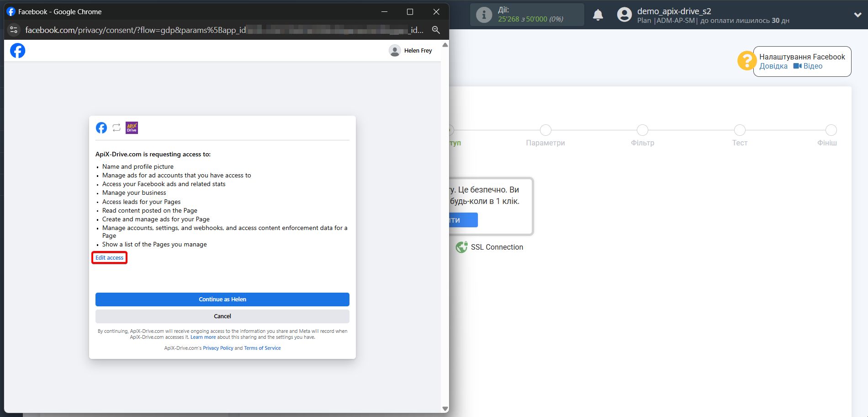Viewport: 868px width, 417px height.
Task: Click the Facebook logo in the consent page header
Action: (18, 51)
